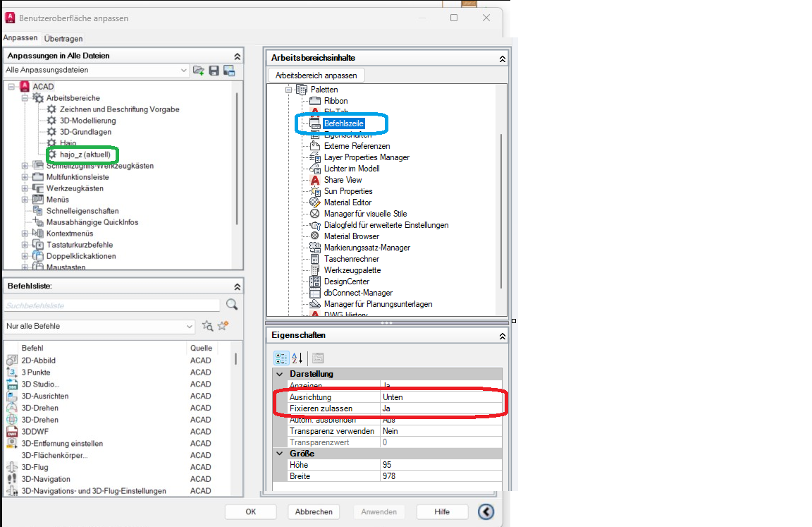Expand the Werkzeugkästen node
Screen dimensions: 812x527
pyautogui.click(x=25, y=188)
